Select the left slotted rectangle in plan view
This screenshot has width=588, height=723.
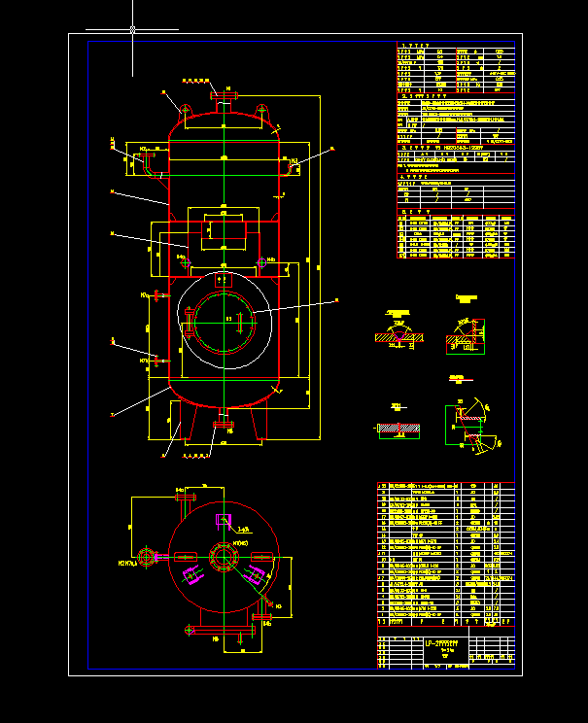click(x=186, y=557)
